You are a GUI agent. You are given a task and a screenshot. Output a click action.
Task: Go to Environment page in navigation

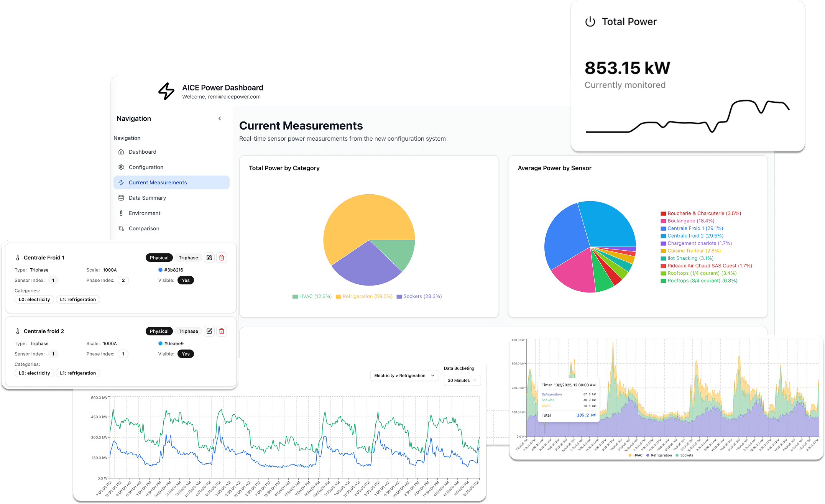(x=145, y=213)
